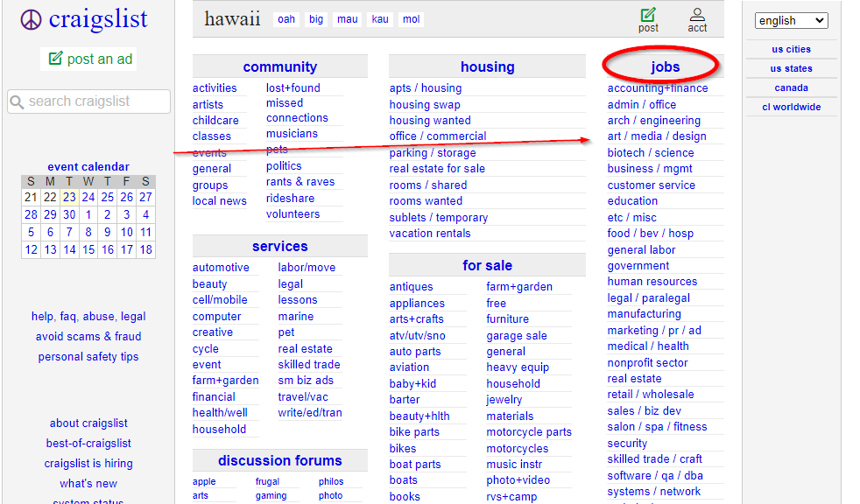
Task: Browse 'art / media / design' jobs
Action: tap(657, 136)
